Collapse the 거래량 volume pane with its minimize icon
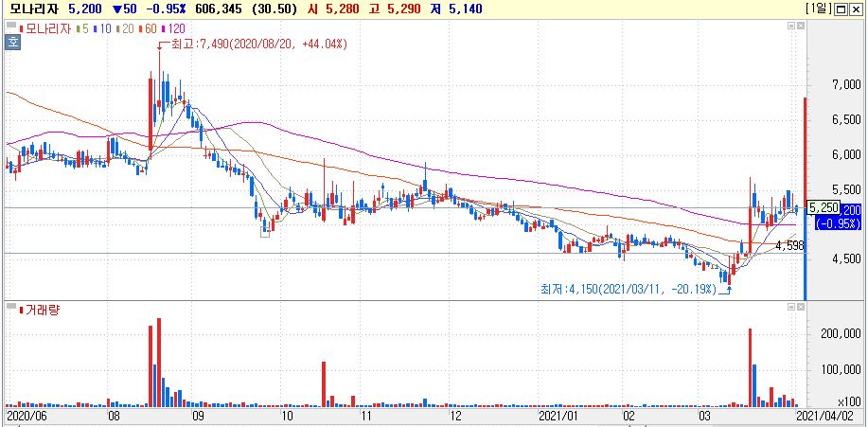This screenshot has height=427, width=868. tap(791, 306)
